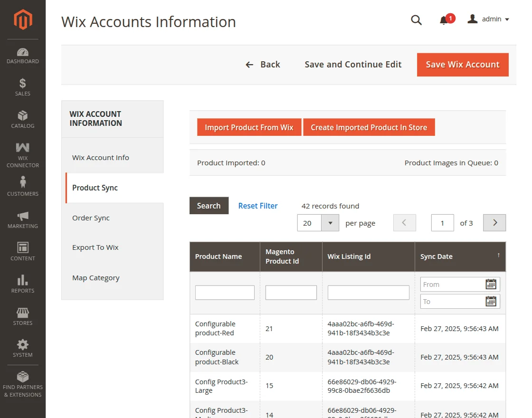This screenshot has width=532, height=418.
Task: Select the Map Category tab
Action: click(x=96, y=278)
